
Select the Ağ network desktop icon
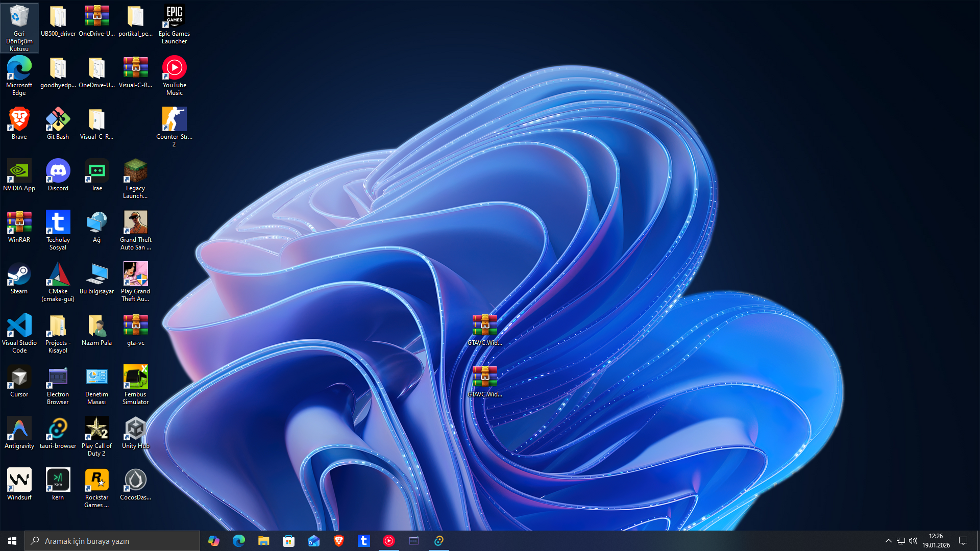tap(96, 227)
